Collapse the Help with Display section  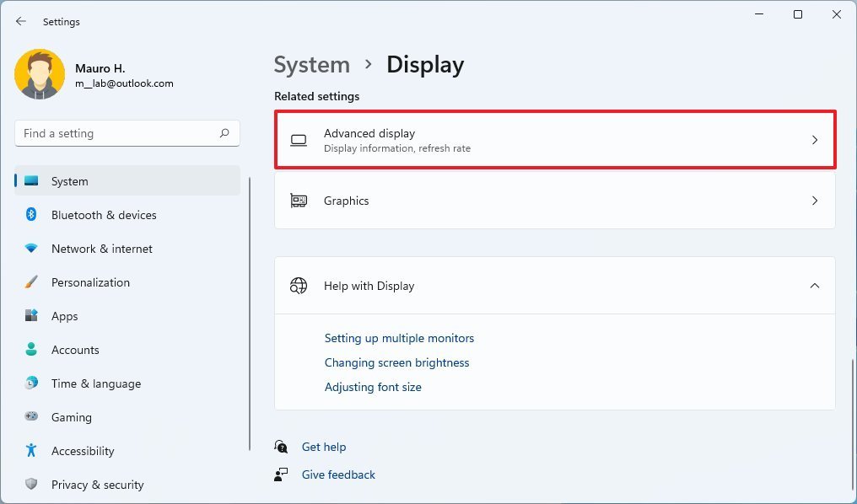tap(814, 286)
